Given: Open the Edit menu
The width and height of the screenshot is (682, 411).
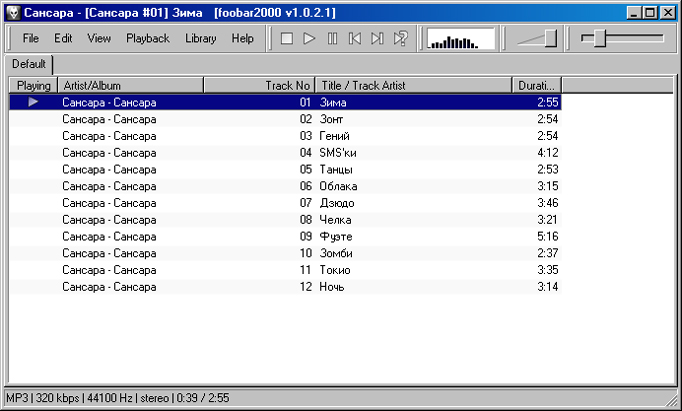Looking at the screenshot, I should tap(63, 38).
